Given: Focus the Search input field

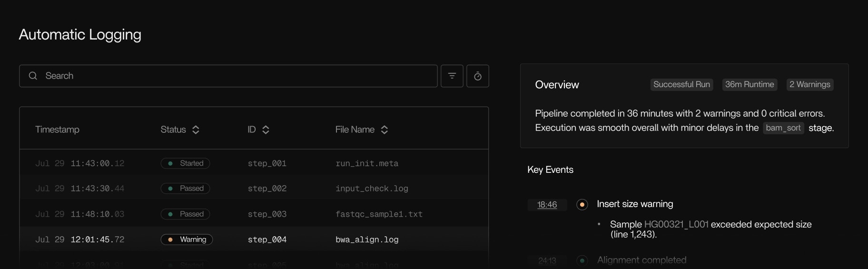Looking at the screenshot, I should tap(228, 76).
